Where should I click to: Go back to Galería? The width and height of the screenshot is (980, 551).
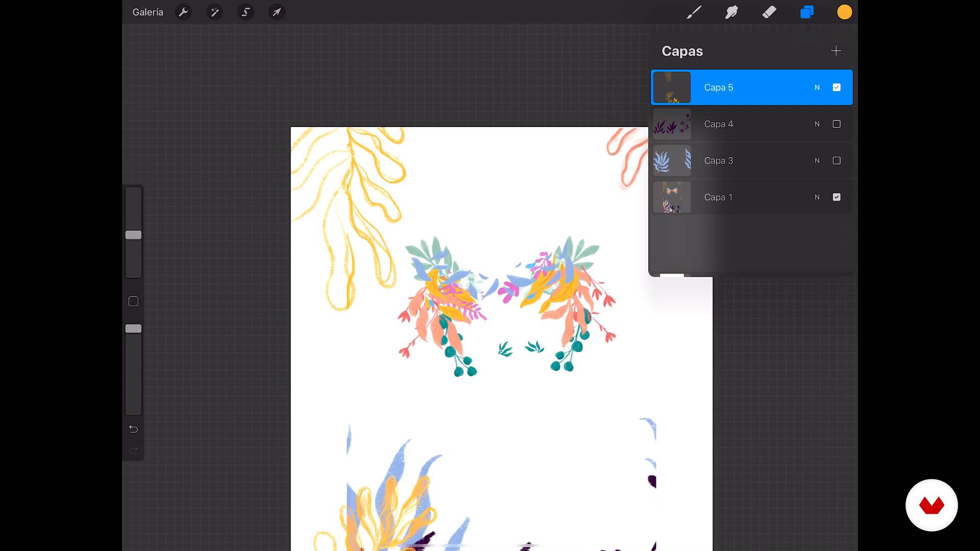pyautogui.click(x=148, y=12)
